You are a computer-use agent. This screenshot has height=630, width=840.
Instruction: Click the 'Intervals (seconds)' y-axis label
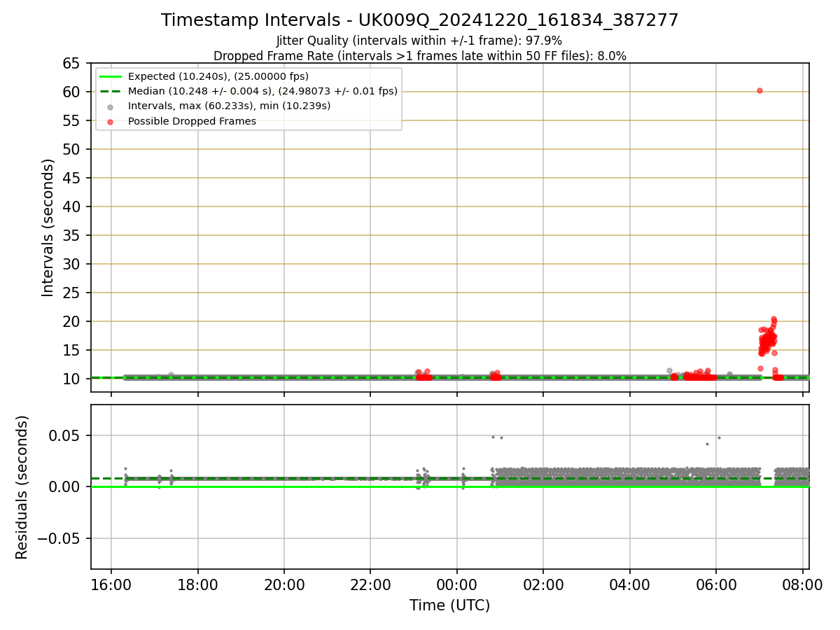[x=48, y=227]
